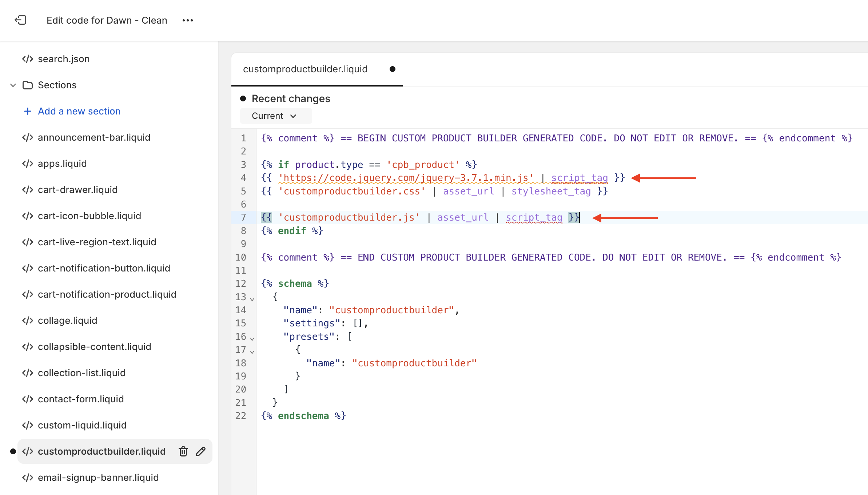Click 'customproductbuilder.css' string on line 5

click(352, 191)
